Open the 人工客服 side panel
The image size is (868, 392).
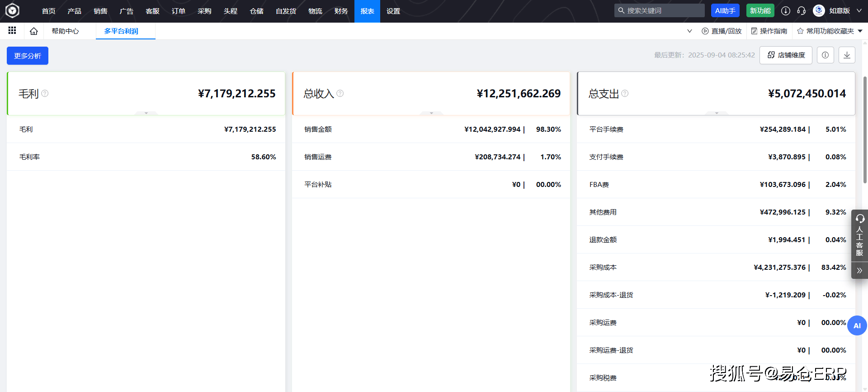pos(859,236)
